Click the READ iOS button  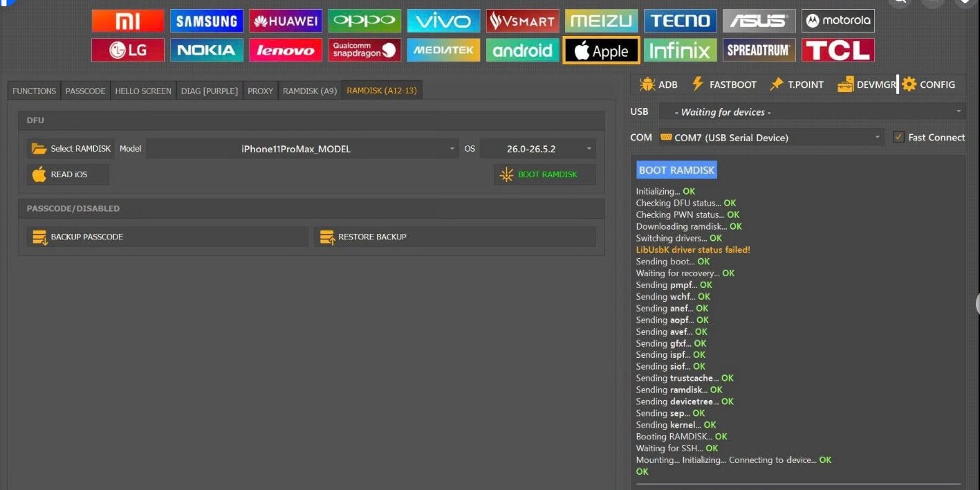coord(68,174)
